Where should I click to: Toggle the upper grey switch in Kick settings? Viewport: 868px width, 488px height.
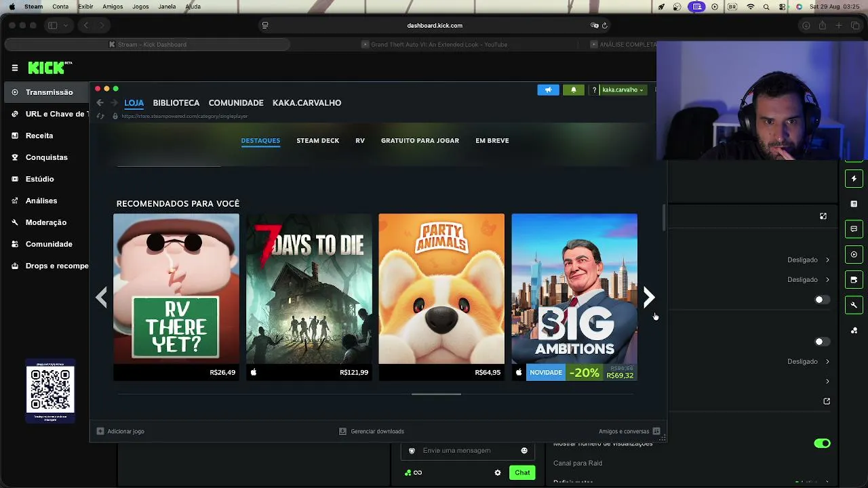(821, 300)
